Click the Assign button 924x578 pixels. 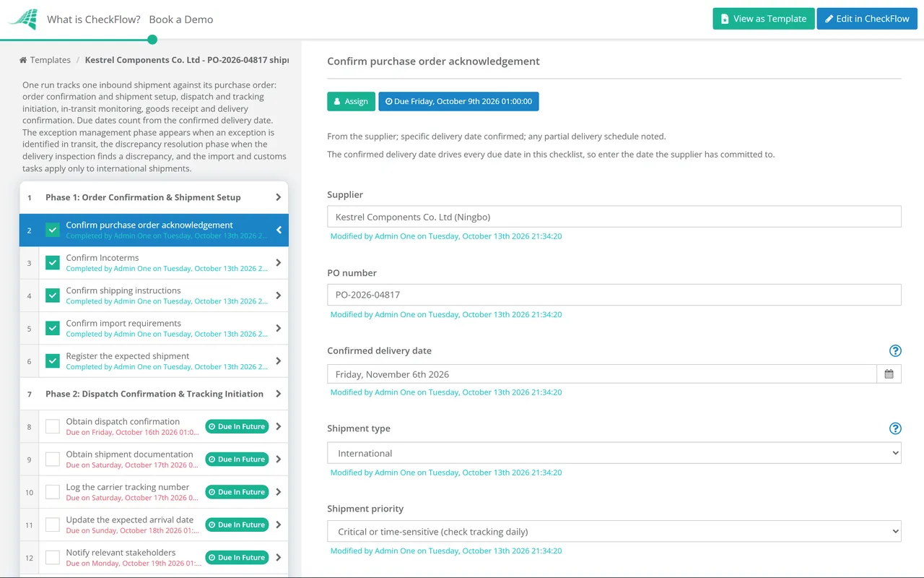coord(351,101)
